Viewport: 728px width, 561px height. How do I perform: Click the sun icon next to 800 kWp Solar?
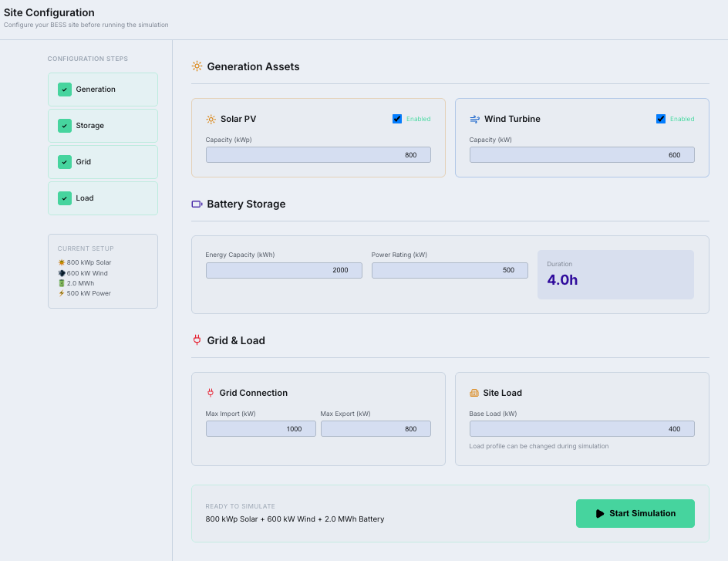61,262
